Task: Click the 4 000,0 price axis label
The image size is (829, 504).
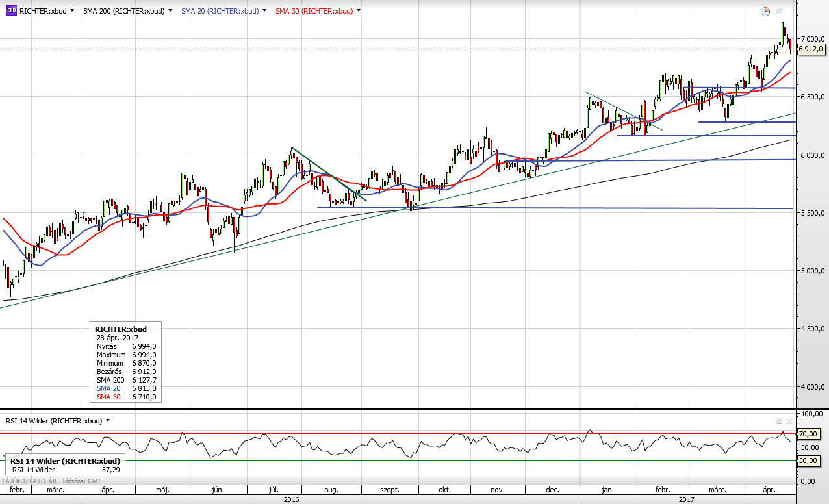Action: 813,387
